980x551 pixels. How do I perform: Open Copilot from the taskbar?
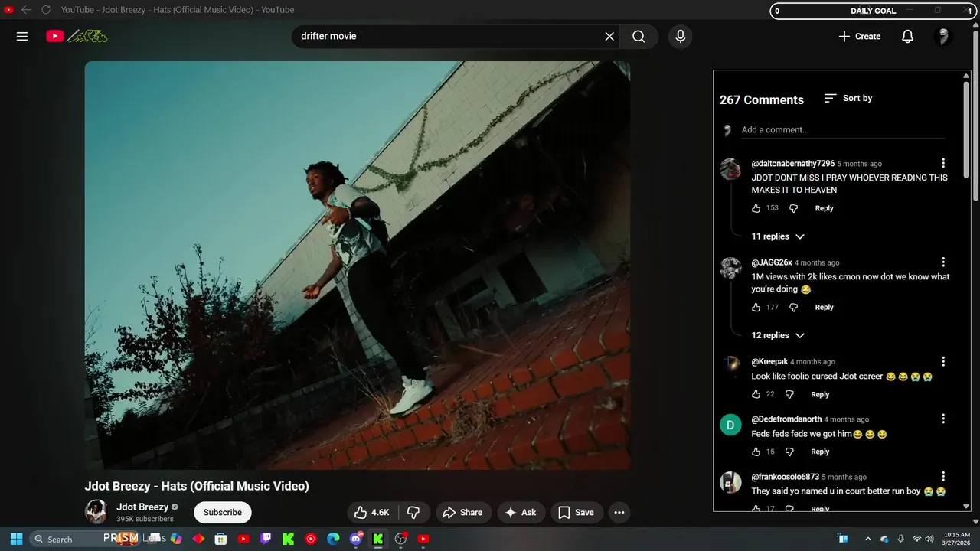(176, 539)
